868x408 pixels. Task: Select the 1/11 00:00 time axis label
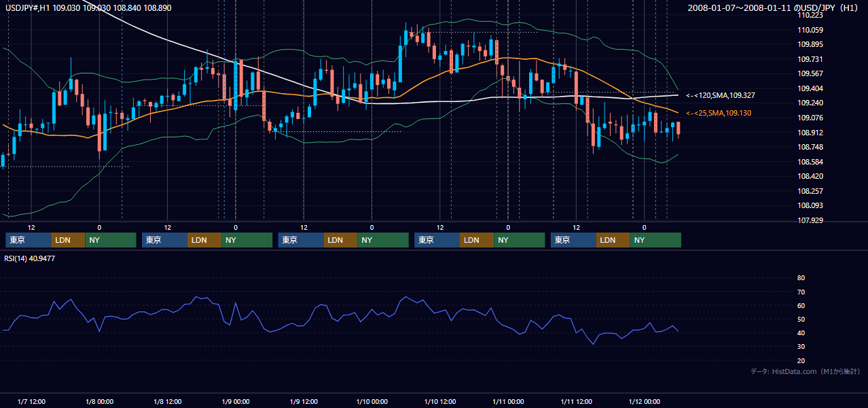click(x=508, y=402)
